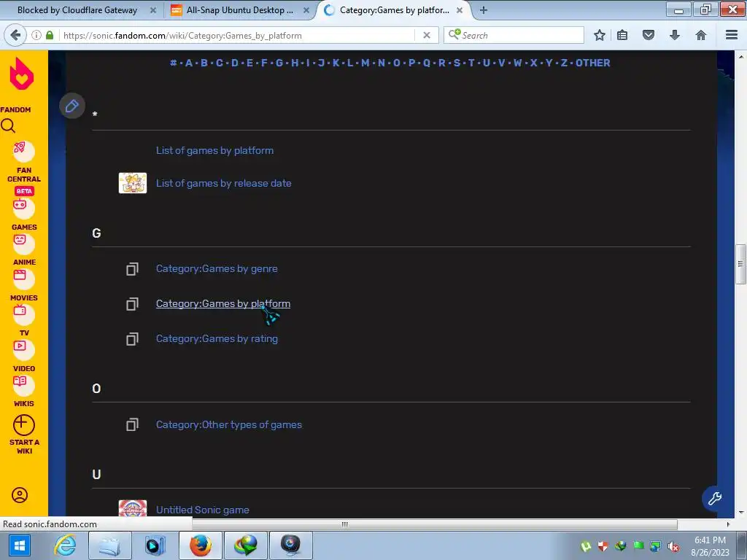Viewport: 747px width, 560px height.
Task: Go to the browser home page
Action: [x=701, y=35]
